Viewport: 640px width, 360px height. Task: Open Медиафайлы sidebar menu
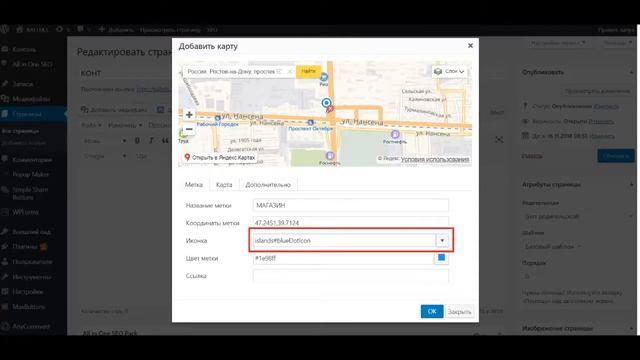point(31,99)
